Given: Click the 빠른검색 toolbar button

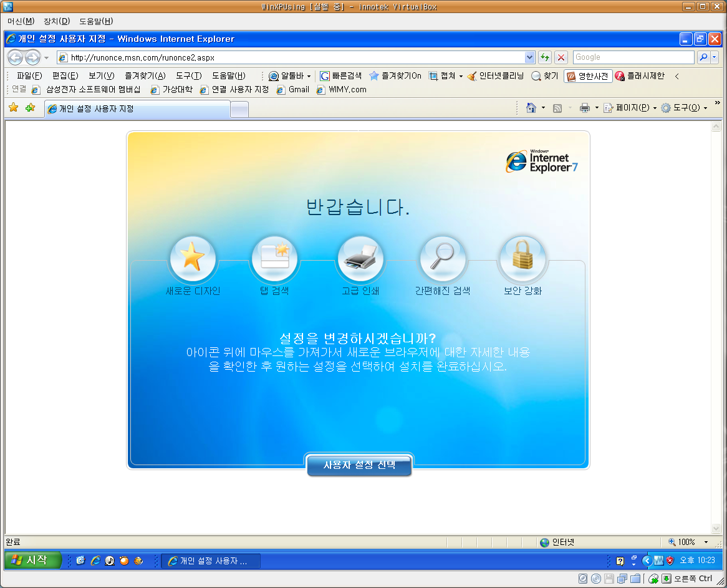Looking at the screenshot, I should [x=341, y=75].
